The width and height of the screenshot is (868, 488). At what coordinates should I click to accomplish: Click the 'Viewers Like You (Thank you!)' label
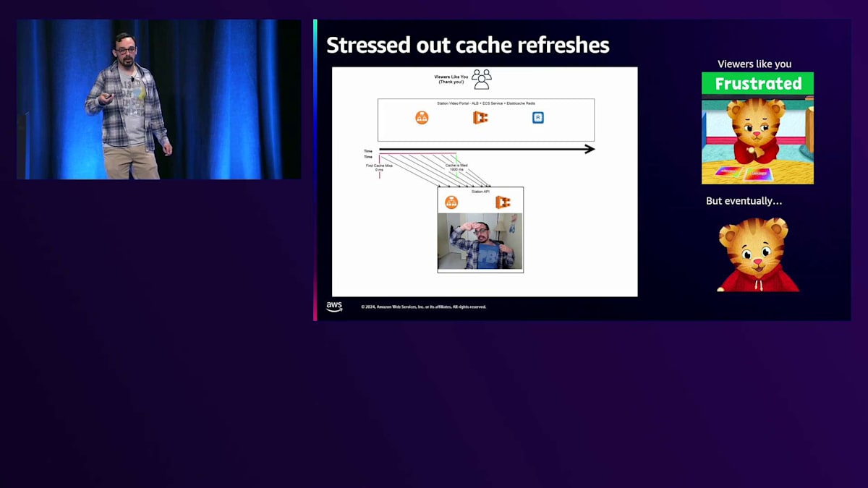tap(451, 79)
